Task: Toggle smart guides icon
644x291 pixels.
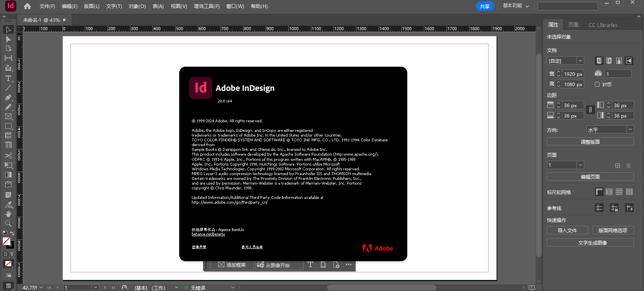Action: tap(629, 208)
